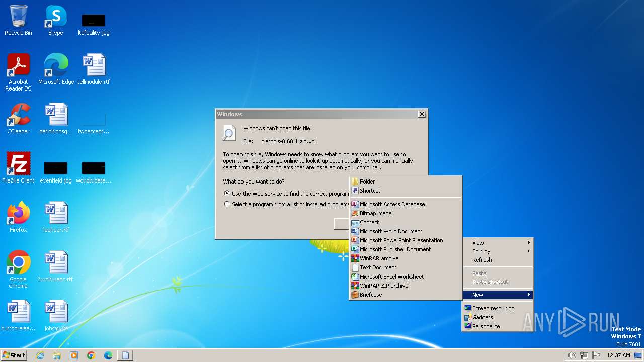
Task: Open Internet Explorer from the taskbar
Action: point(40,355)
